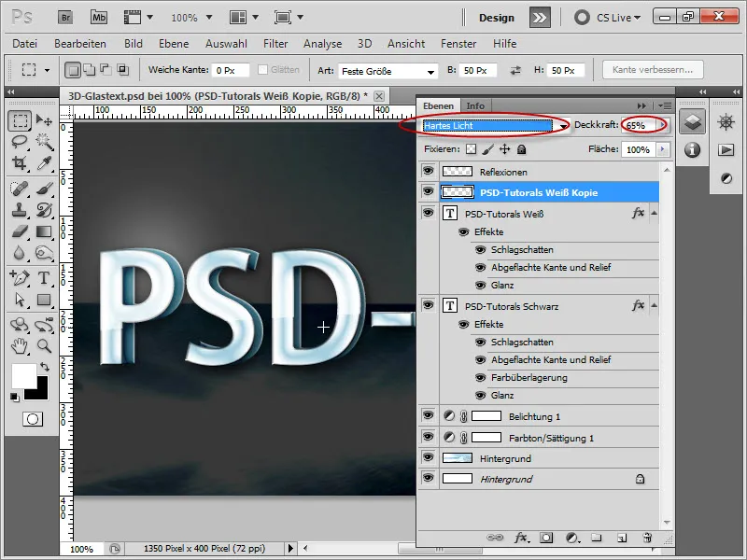
Task: Select the Eraser tool
Action: (x=20, y=231)
